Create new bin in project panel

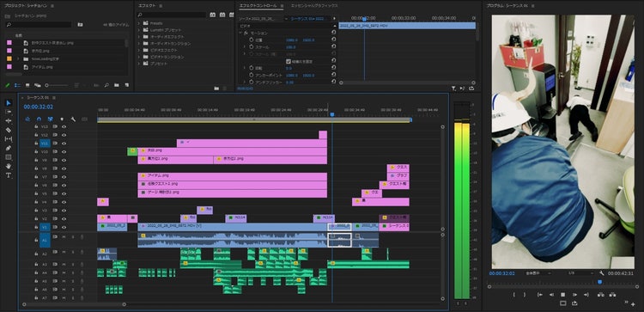point(117,85)
